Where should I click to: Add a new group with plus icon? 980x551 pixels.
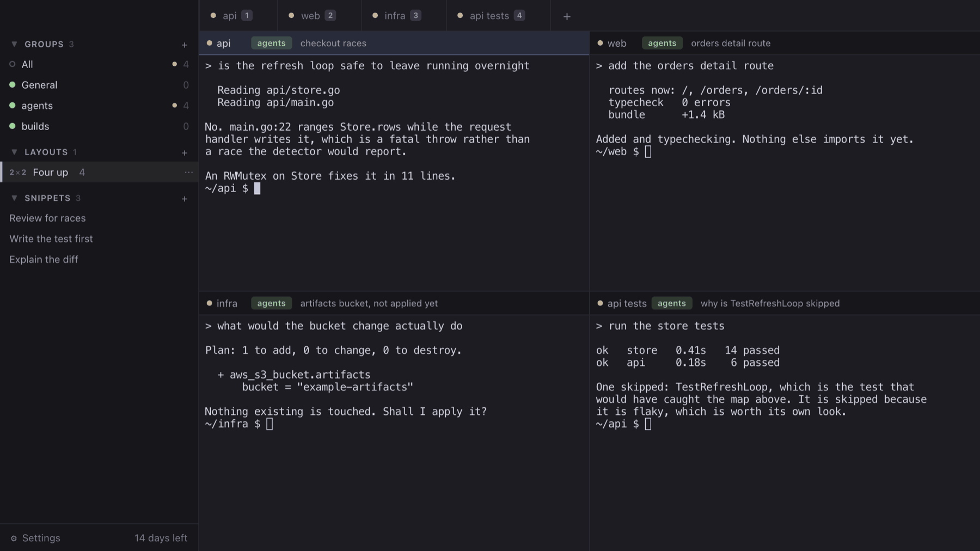point(185,45)
